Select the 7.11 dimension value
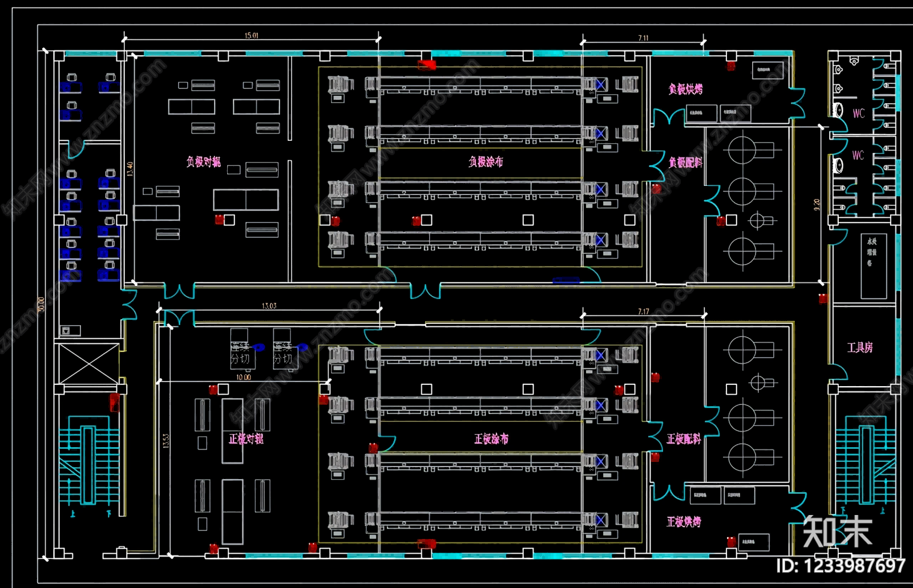The image size is (913, 588). pyautogui.click(x=643, y=38)
